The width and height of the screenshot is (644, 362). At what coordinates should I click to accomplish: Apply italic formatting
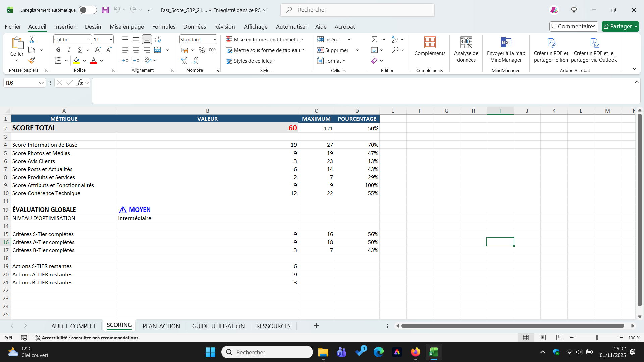[69, 50]
